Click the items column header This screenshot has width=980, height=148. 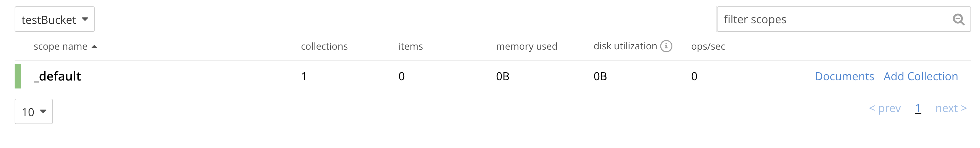point(411,46)
